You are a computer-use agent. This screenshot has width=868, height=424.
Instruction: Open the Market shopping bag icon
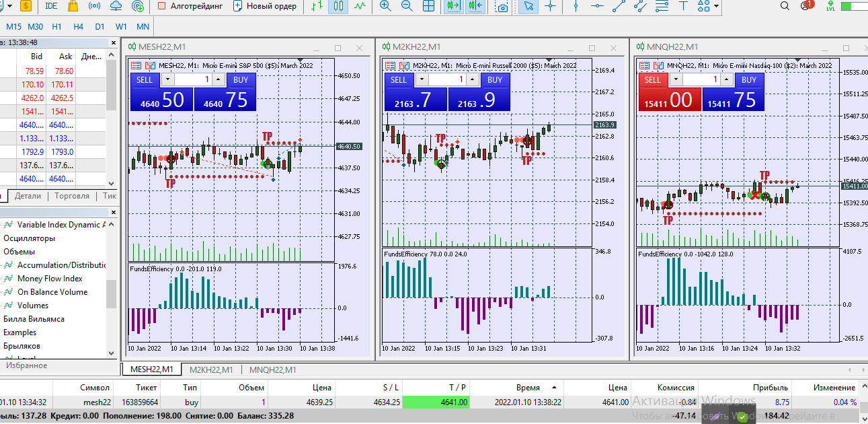[x=73, y=6]
